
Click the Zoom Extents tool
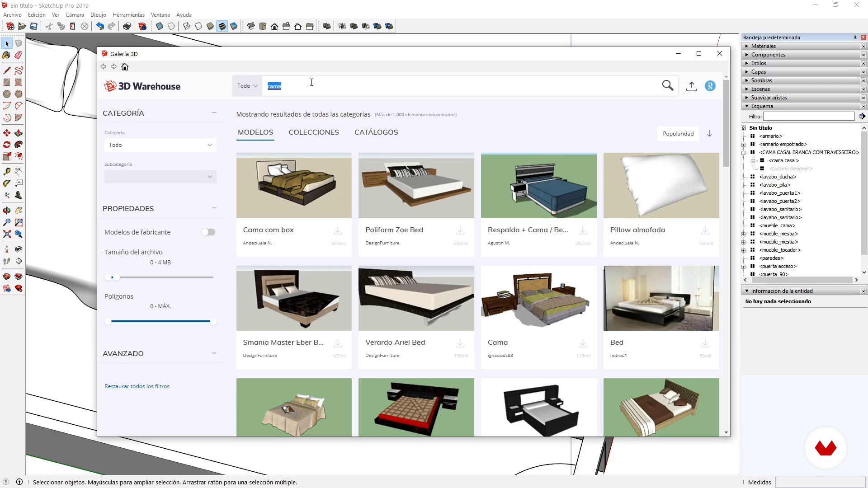[x=7, y=234]
